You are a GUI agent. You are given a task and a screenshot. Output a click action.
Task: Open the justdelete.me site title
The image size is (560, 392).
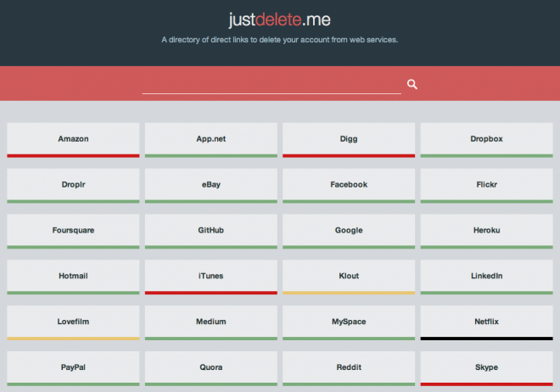point(279,20)
